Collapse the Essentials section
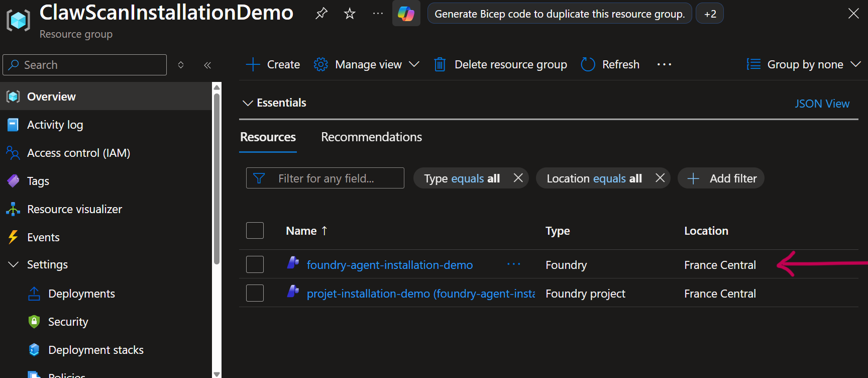868x378 pixels. [248, 103]
